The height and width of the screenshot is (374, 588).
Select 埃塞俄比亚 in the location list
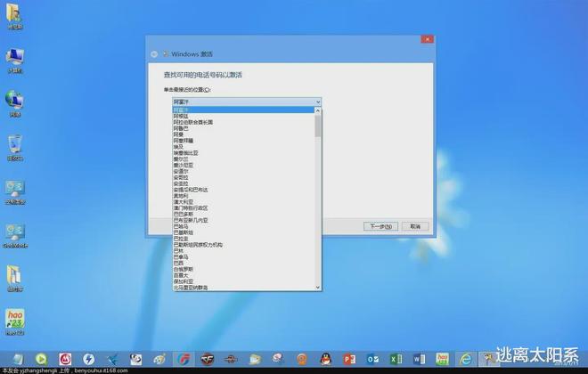243,153
